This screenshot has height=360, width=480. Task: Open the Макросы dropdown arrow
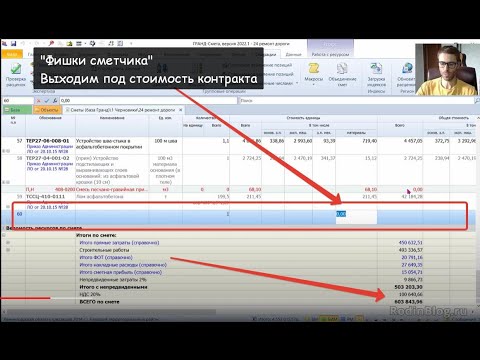[x=313, y=85]
